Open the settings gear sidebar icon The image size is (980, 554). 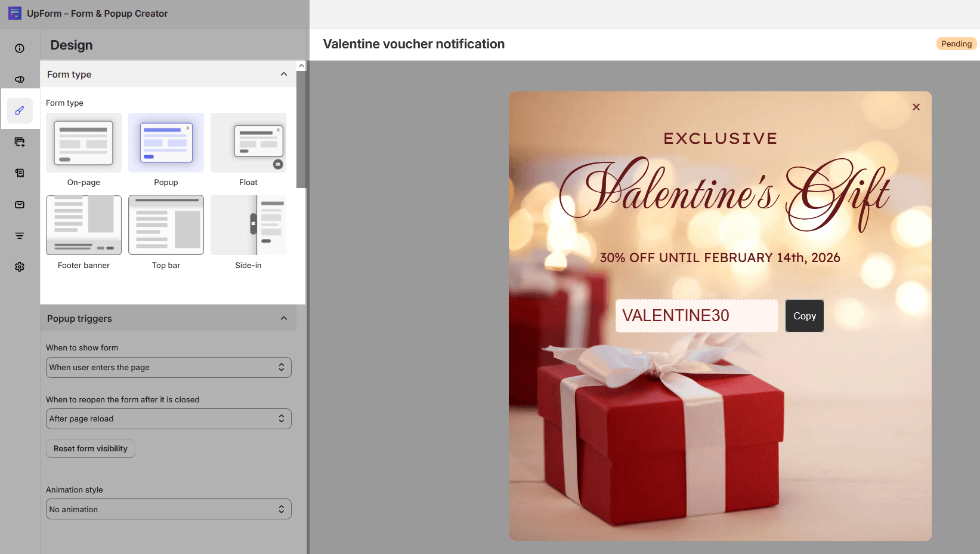[x=20, y=267]
